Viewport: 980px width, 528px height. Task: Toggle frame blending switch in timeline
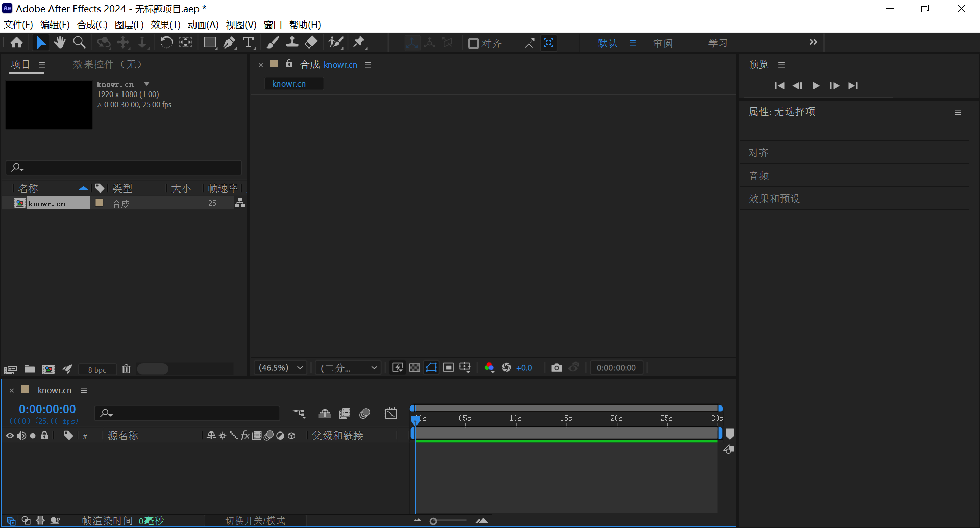click(345, 413)
